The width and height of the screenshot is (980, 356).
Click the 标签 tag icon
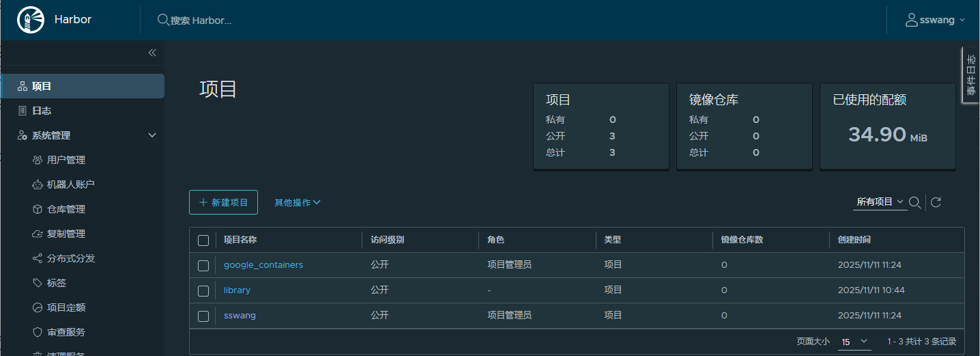click(x=38, y=283)
